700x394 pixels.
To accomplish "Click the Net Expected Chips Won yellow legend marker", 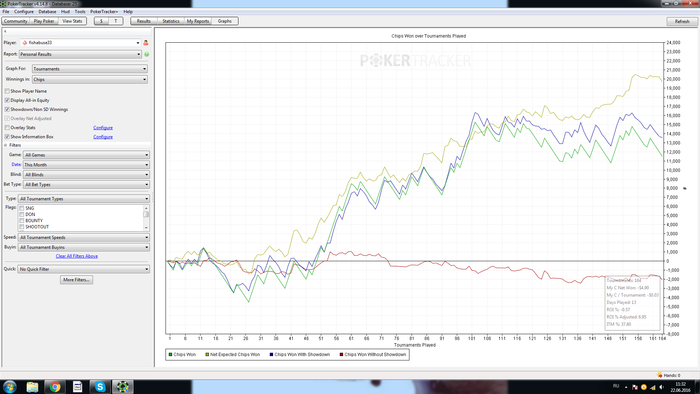I will tap(207, 355).
